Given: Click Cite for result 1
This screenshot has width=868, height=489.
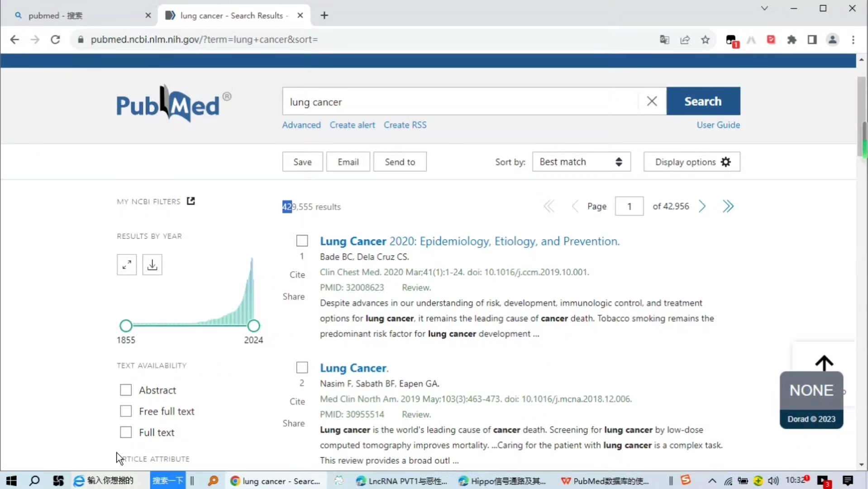Looking at the screenshot, I should [297, 275].
